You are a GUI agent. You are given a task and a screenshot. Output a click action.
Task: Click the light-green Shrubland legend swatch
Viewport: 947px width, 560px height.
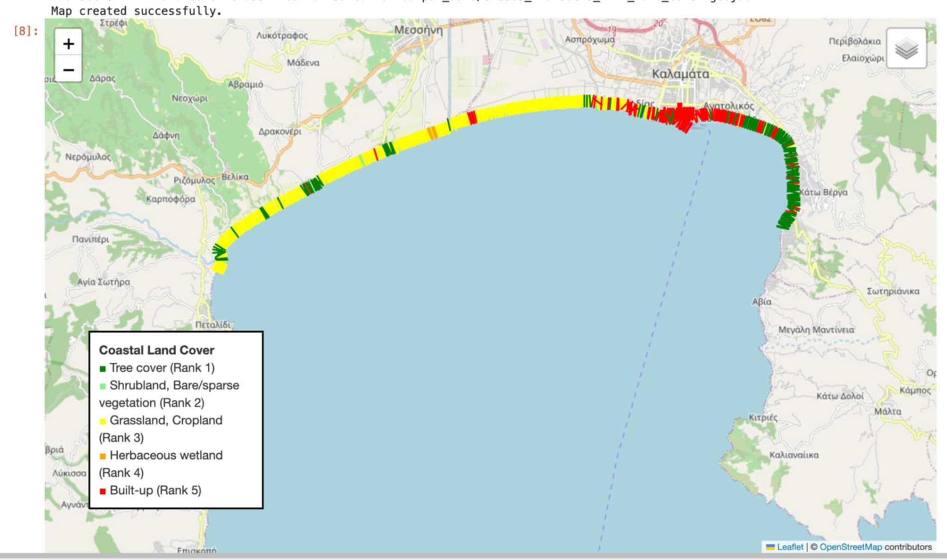click(104, 386)
